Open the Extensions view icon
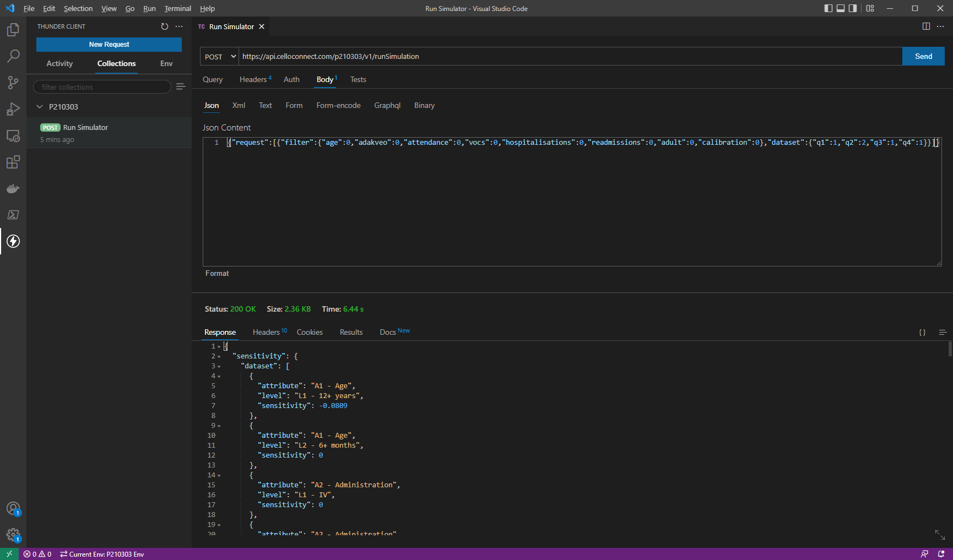Viewport: 953px width, 560px height. pos(13,162)
